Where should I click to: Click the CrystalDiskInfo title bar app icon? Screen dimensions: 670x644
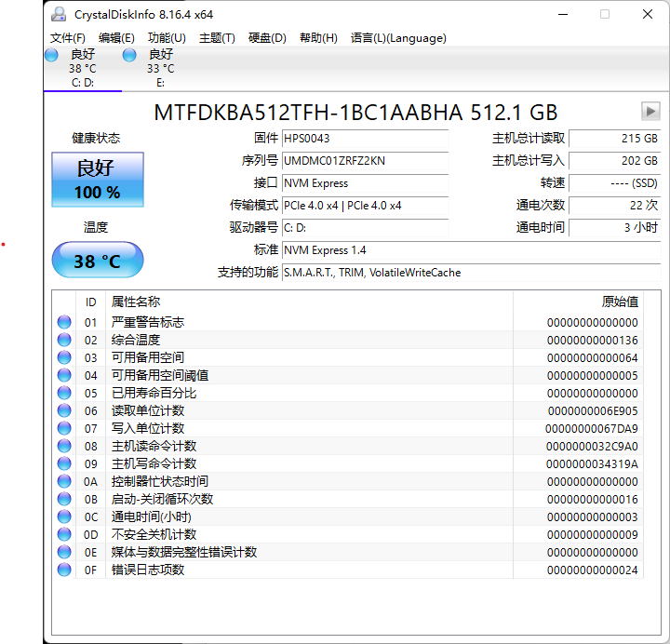coord(59,15)
